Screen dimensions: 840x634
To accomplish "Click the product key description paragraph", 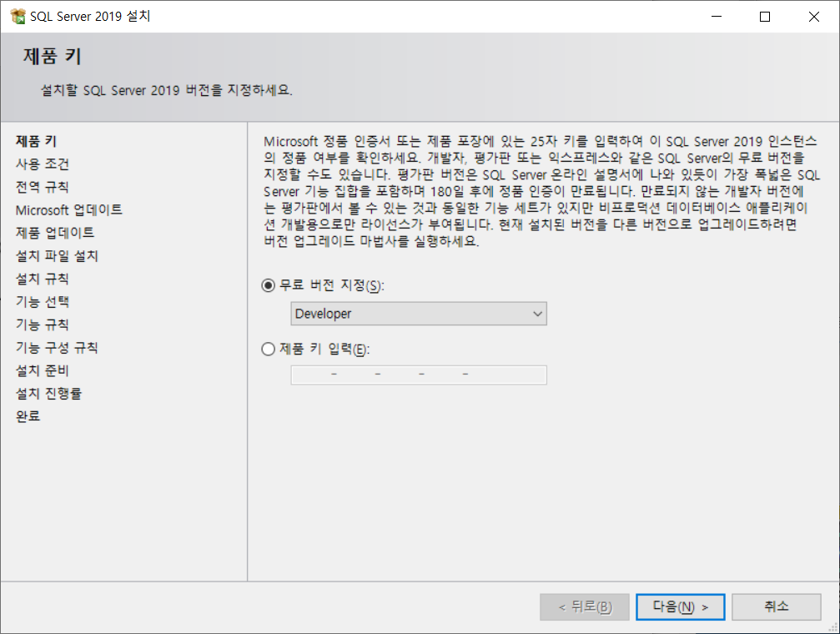I will point(541,191).
